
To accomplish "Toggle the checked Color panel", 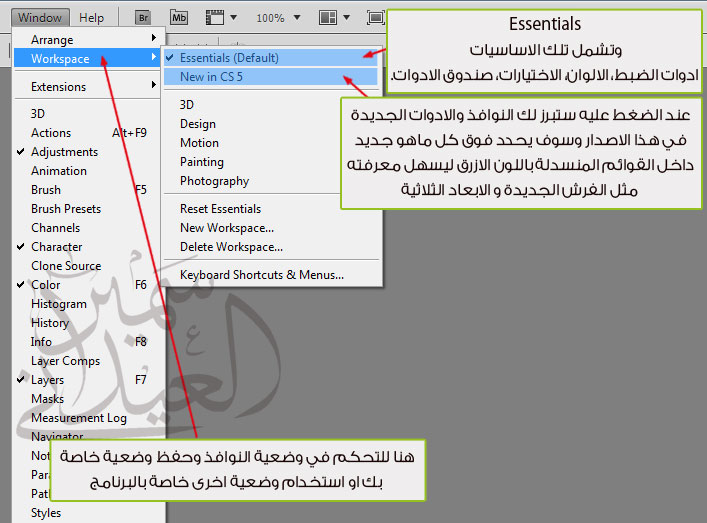I will point(89,285).
